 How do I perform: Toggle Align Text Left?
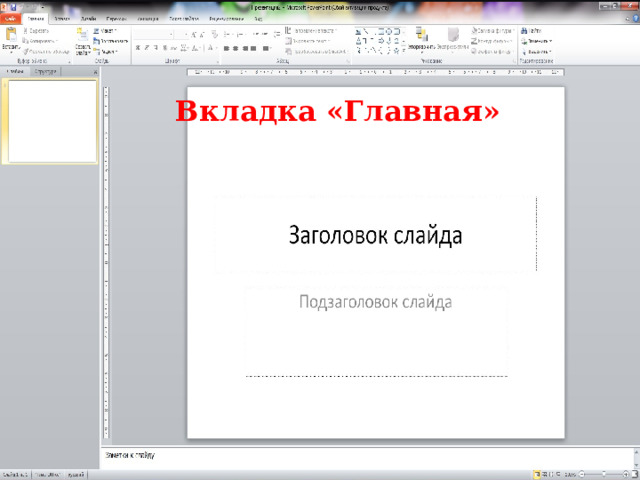[x=227, y=48]
